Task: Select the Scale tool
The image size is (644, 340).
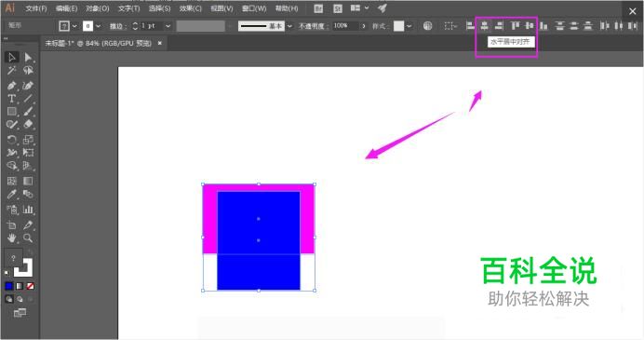Action: 28,140
